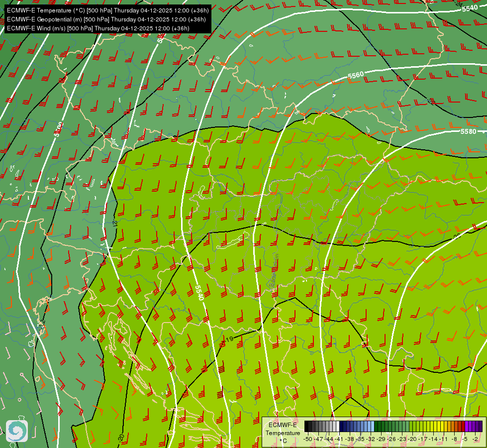Click the -23 legend value
Viewport: 487px width, 448px height.
point(402,439)
